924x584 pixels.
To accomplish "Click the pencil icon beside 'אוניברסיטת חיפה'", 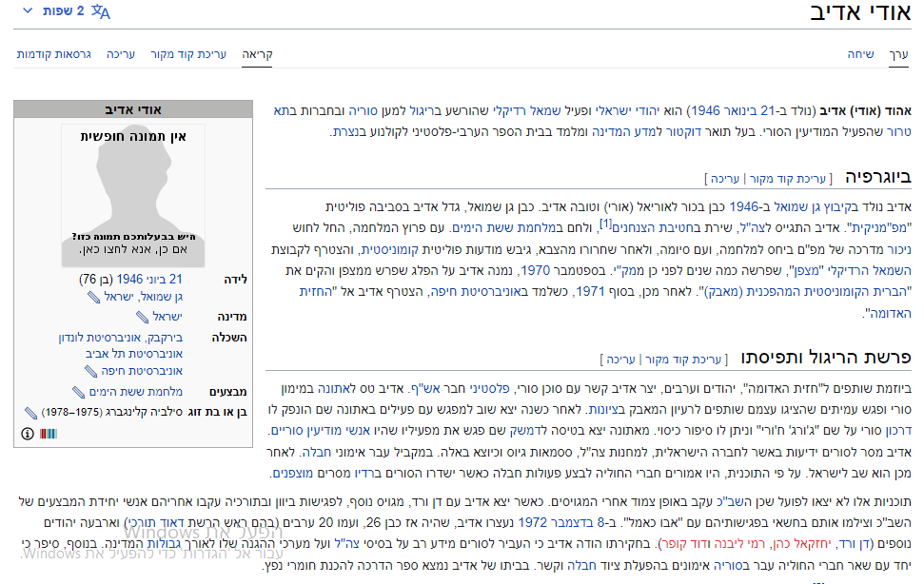I will (90, 371).
